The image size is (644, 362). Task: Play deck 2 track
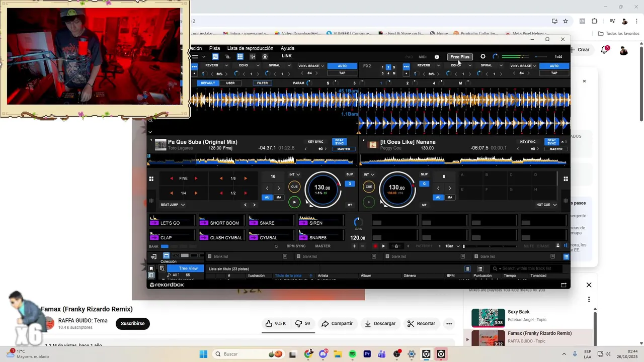coord(369,202)
